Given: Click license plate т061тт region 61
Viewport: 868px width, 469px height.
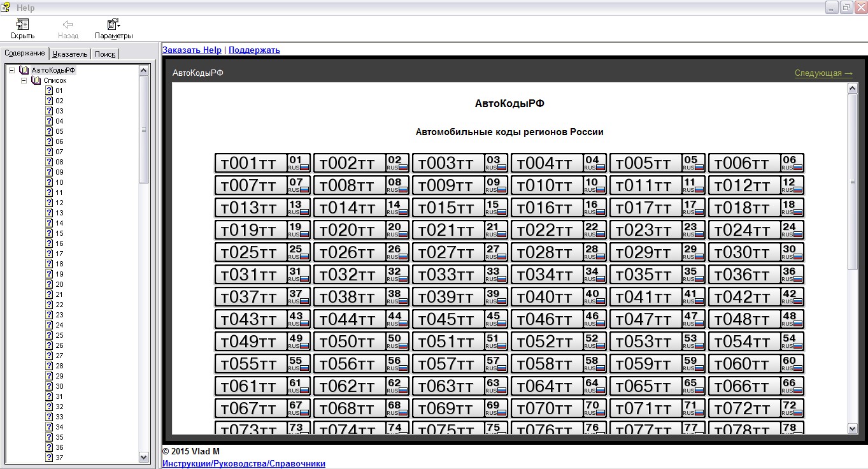Looking at the screenshot, I should click(262, 386).
